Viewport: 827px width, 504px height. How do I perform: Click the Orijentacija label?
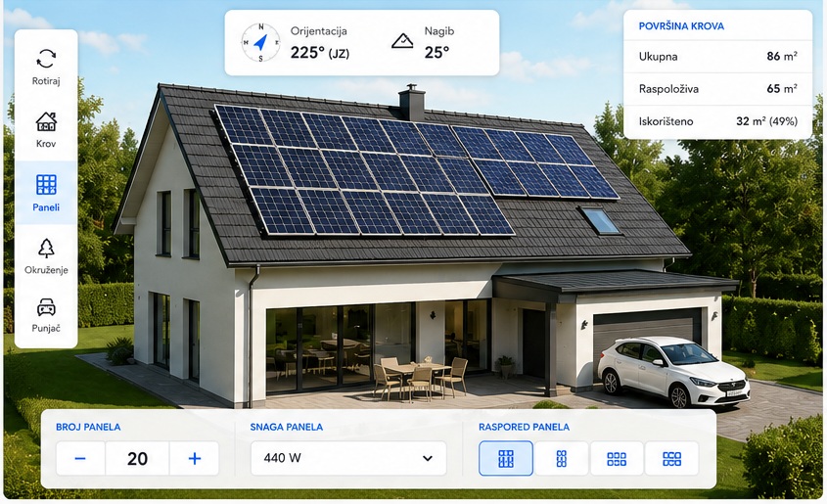(318, 31)
